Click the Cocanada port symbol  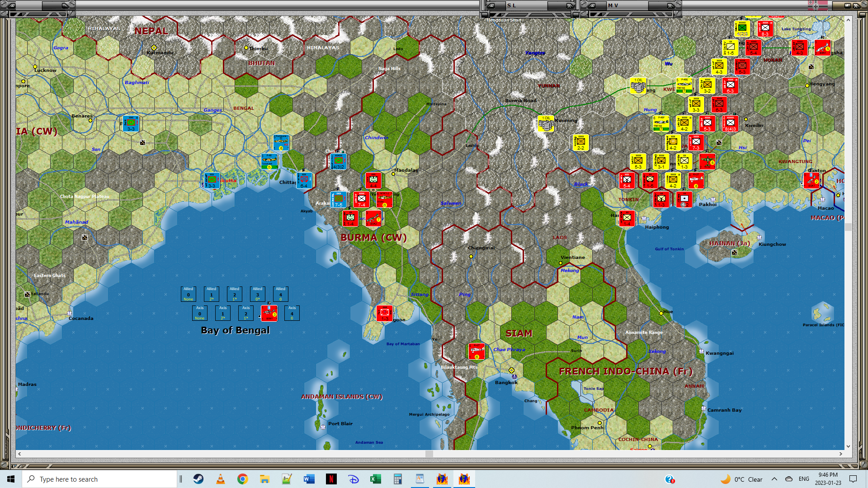tap(69, 313)
